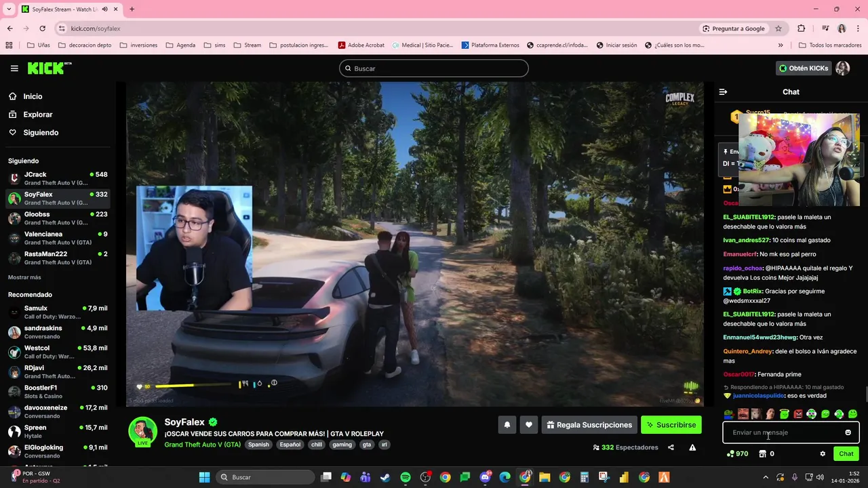
Task: Click the green Suscribirse button
Action: [671, 425]
